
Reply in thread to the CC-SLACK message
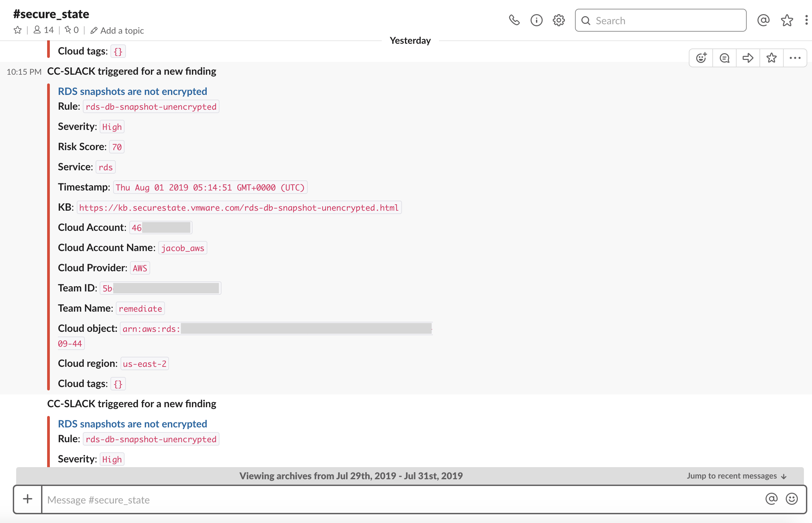click(x=724, y=58)
